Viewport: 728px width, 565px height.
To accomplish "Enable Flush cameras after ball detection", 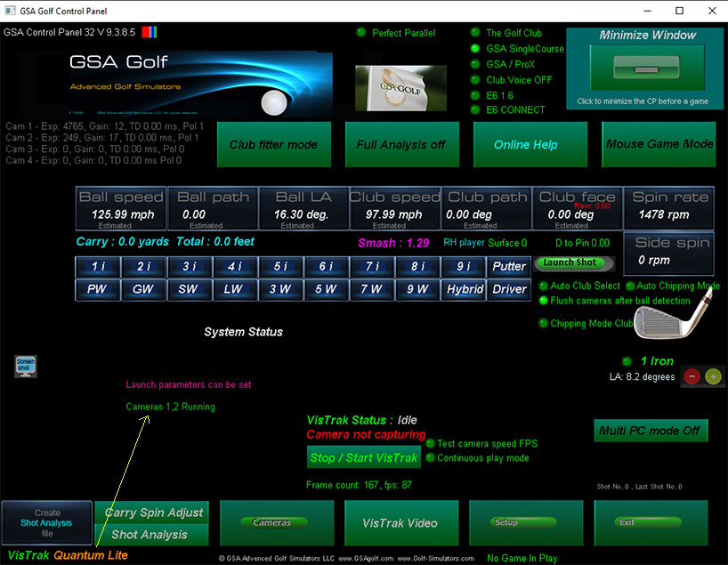I will [x=544, y=301].
